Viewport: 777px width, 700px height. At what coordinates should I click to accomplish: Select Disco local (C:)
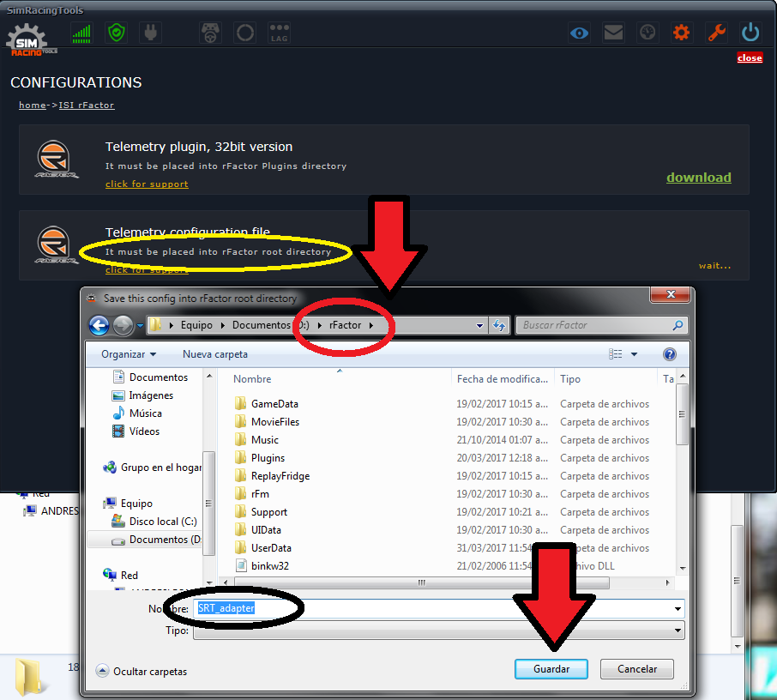[154, 522]
